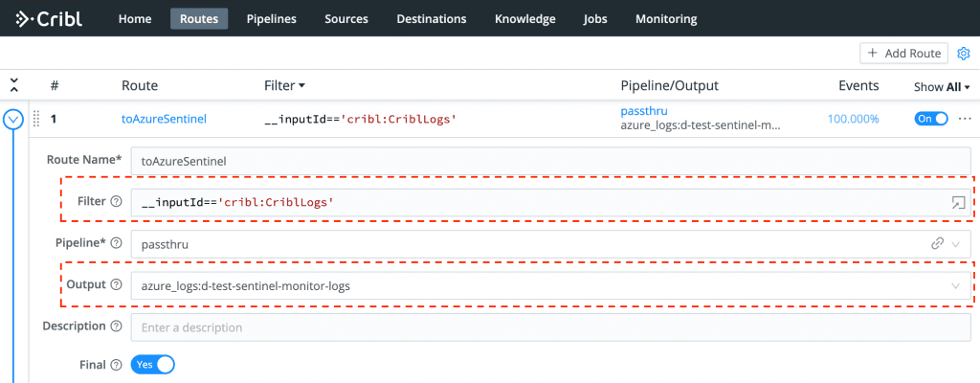The image size is (980, 383).
Task: Open the Output dropdown
Action: coord(955,285)
